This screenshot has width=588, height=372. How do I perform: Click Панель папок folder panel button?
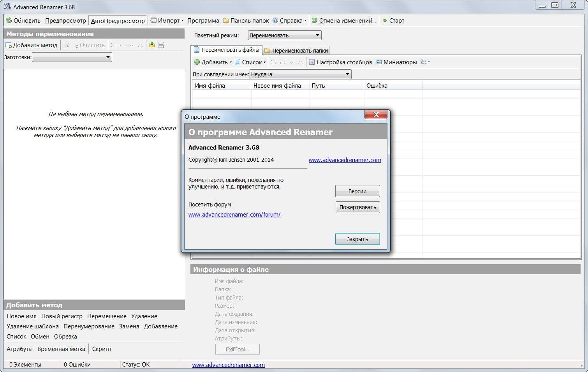point(246,20)
